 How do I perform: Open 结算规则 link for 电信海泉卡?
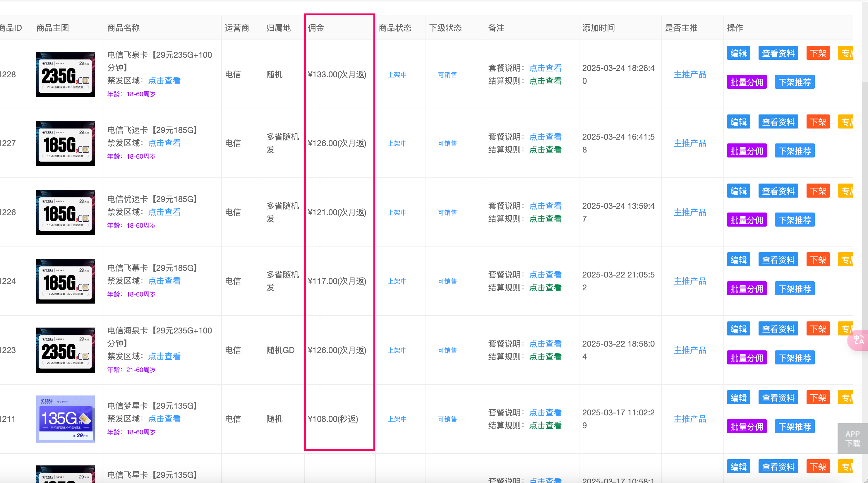(545, 357)
